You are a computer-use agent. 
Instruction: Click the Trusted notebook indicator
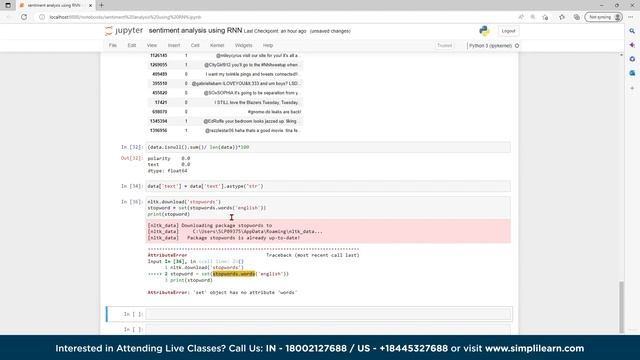pos(444,45)
